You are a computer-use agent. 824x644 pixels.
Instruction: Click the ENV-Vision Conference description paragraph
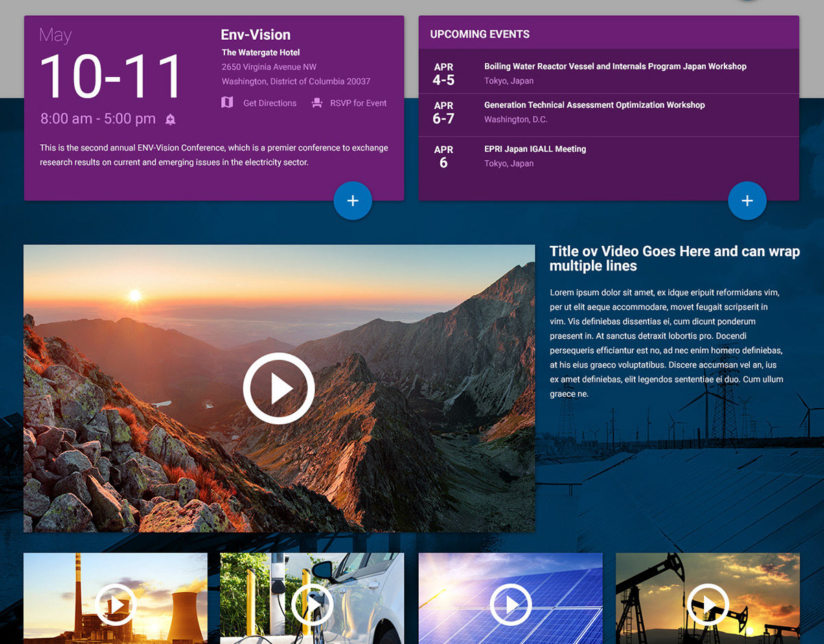pos(214,155)
